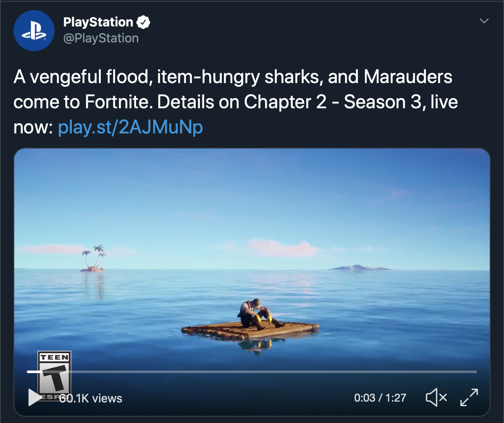Click the word Marauders in the tweet

point(408,77)
